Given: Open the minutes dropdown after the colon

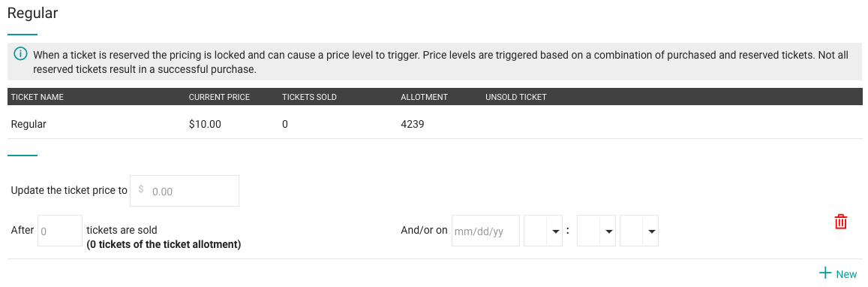Looking at the screenshot, I should click(596, 231).
